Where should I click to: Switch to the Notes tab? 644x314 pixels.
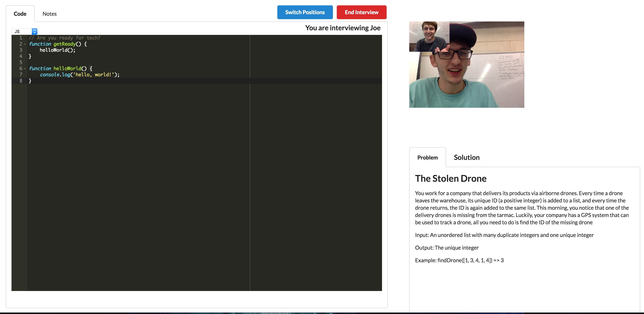(x=49, y=14)
